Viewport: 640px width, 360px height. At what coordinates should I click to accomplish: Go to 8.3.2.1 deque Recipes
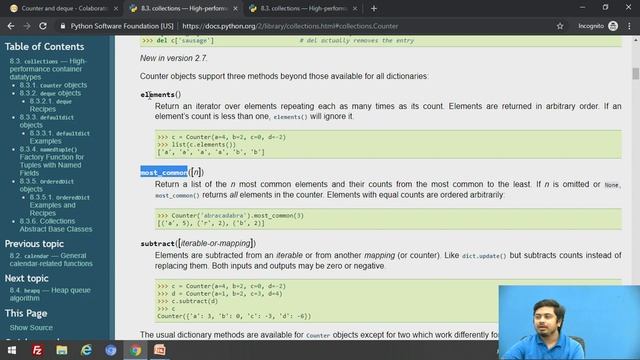tap(50, 105)
